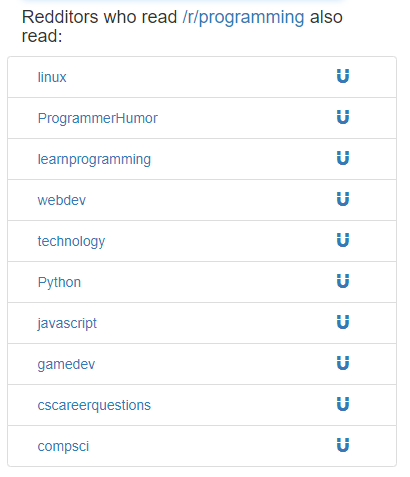Open the learnprogramming link
This screenshot has width=410, height=477.
coord(94,159)
